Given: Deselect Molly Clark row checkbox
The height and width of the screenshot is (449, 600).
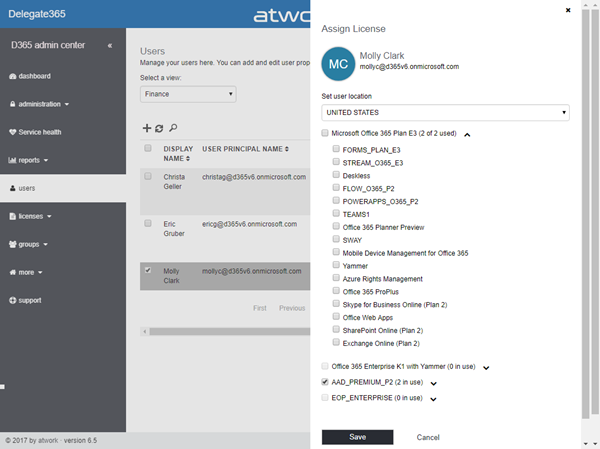Looking at the screenshot, I should [x=148, y=270].
